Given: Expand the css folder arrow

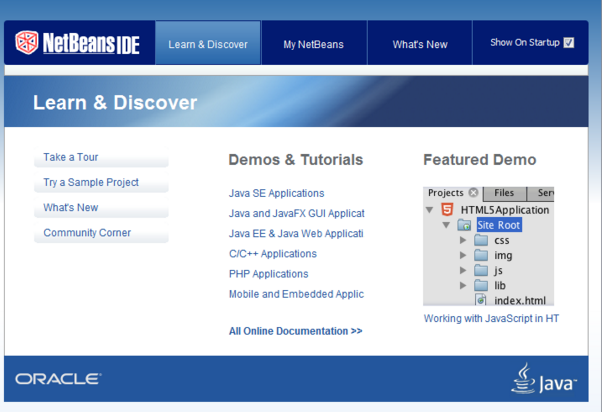Looking at the screenshot, I should [463, 240].
